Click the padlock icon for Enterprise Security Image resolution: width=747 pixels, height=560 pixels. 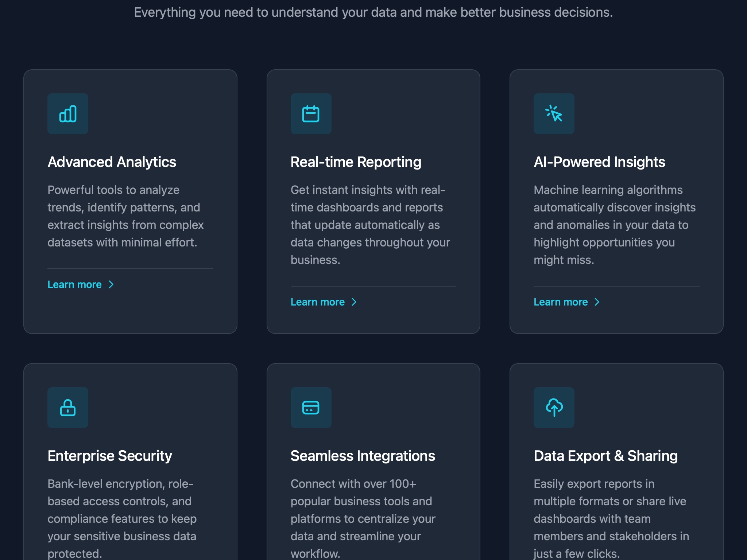click(67, 407)
